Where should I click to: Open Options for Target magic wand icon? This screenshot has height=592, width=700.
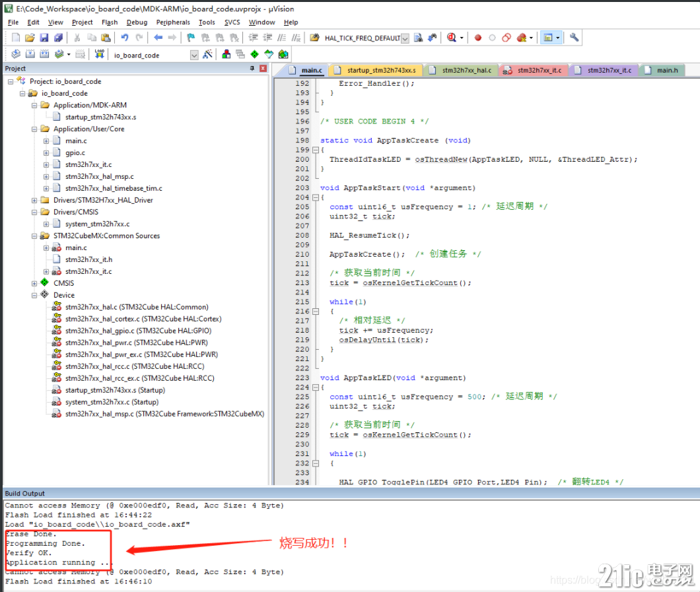pyautogui.click(x=207, y=54)
